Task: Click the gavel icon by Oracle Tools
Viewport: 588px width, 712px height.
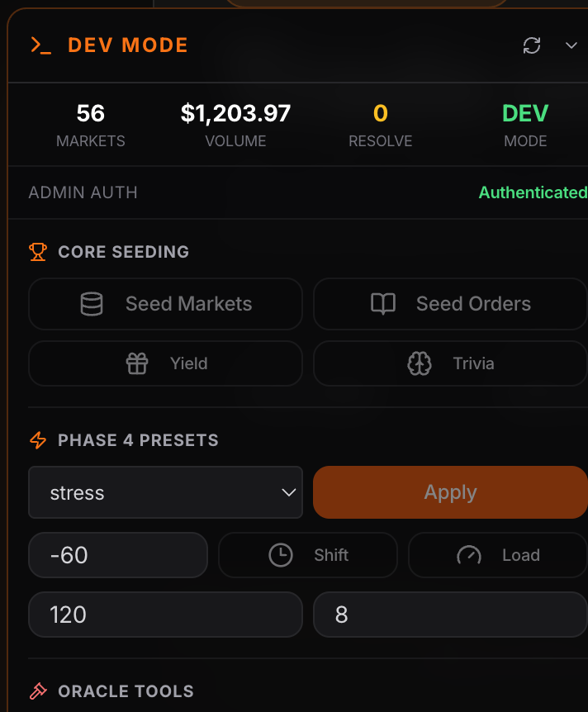Action: coord(38,691)
